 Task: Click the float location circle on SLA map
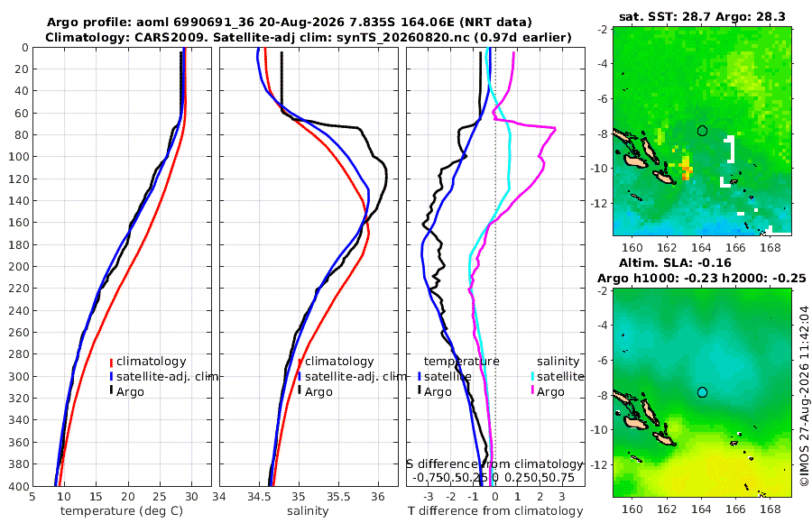[702, 392]
